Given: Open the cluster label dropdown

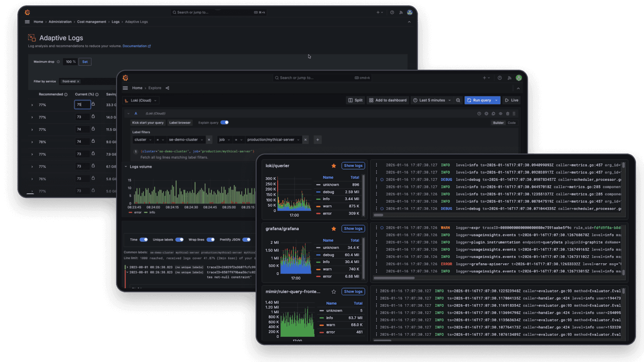Looking at the screenshot, I should 143,140.
